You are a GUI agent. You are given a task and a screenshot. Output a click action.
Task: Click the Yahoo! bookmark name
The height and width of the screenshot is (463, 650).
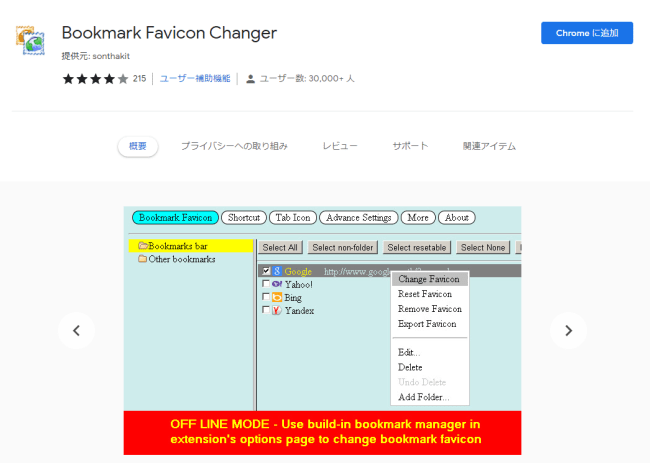pos(298,285)
